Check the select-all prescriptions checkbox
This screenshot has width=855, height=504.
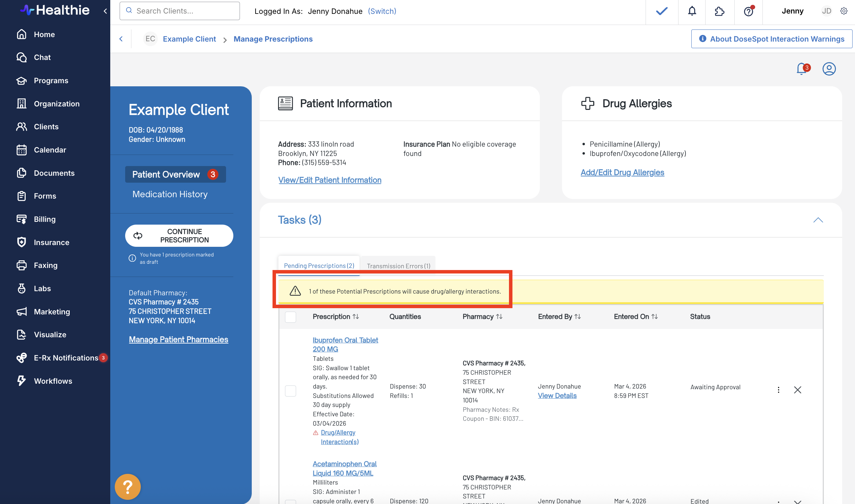pos(290,317)
